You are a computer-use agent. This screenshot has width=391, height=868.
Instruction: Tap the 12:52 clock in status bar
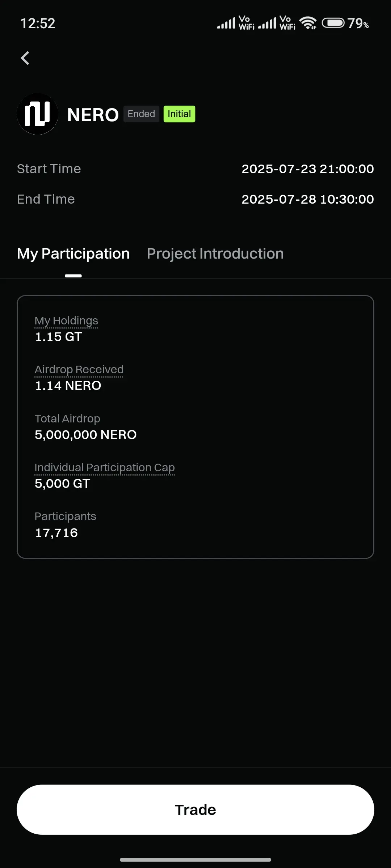[x=38, y=24]
